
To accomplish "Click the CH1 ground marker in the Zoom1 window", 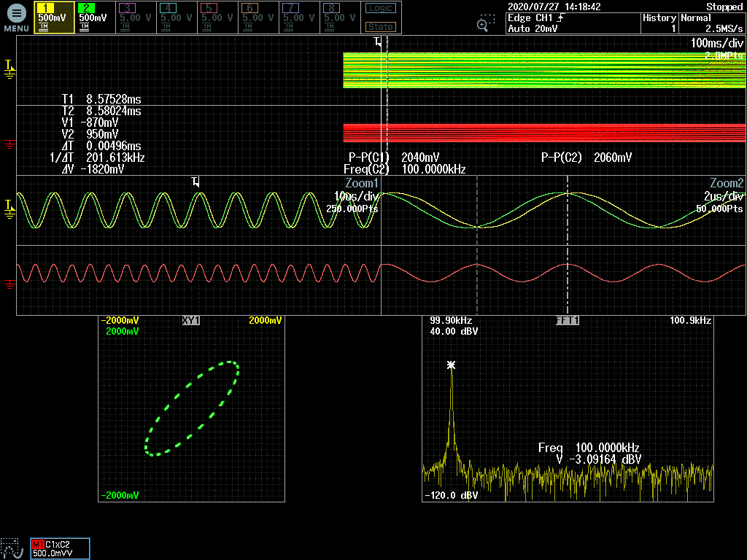I will (9, 209).
